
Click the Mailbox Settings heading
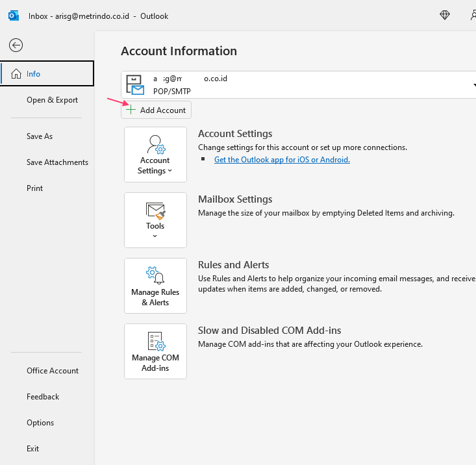click(235, 199)
